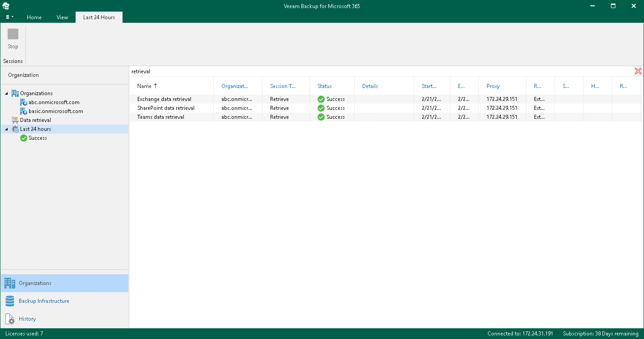
Task: Click the Data retrieval cart icon
Action: tap(15, 120)
